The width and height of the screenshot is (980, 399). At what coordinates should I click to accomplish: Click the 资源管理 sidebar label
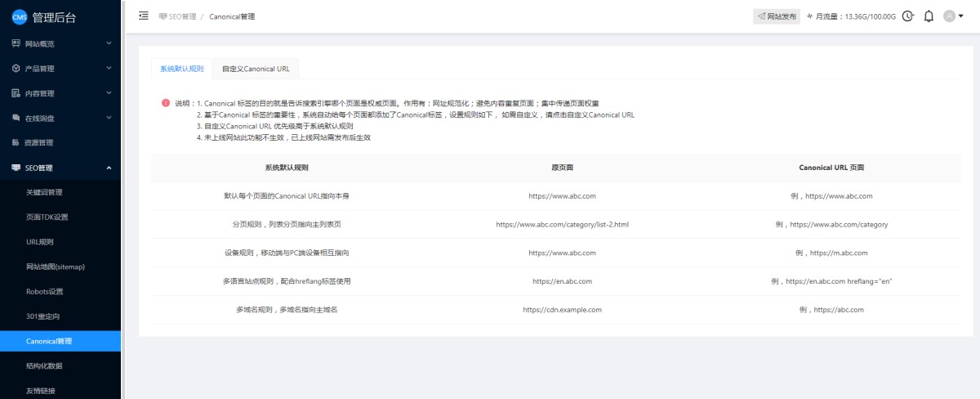[x=39, y=143]
